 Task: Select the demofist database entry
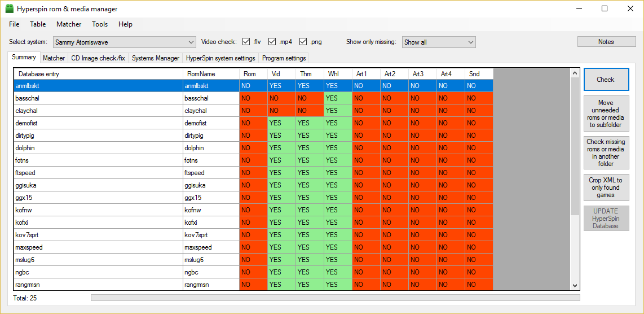(x=98, y=123)
